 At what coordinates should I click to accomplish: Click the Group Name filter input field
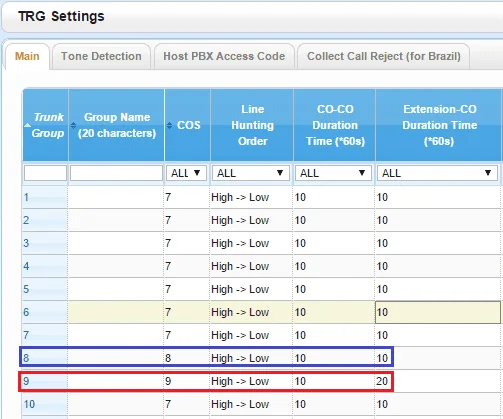point(116,173)
